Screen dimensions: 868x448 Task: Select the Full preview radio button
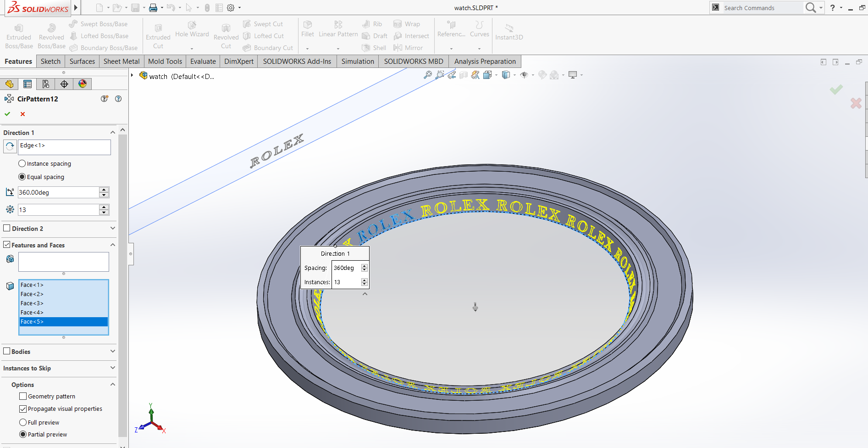[23, 422]
